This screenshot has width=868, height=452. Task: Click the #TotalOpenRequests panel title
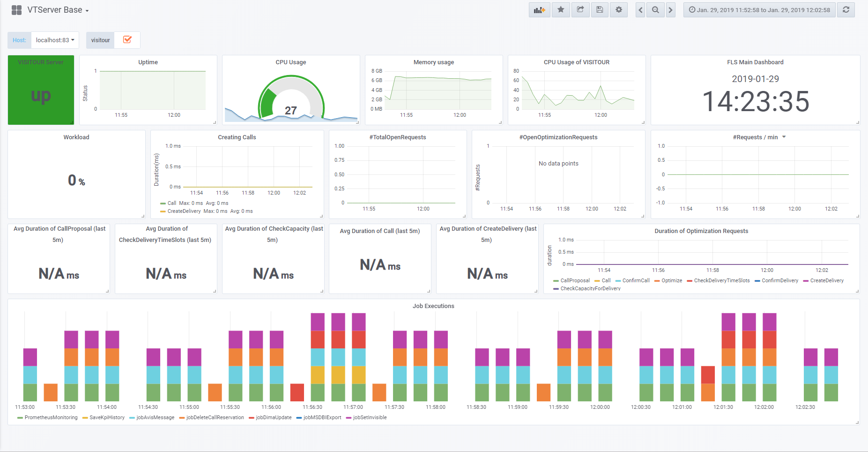(x=398, y=137)
